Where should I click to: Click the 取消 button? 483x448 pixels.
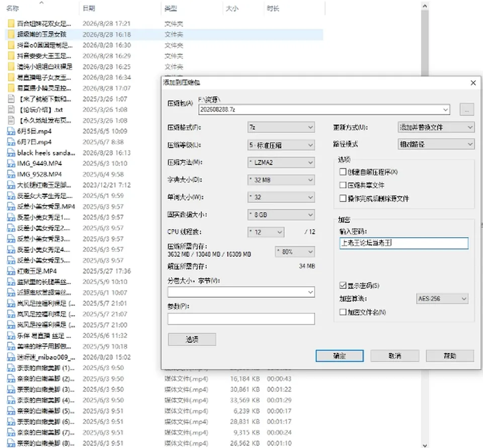pyautogui.click(x=394, y=356)
